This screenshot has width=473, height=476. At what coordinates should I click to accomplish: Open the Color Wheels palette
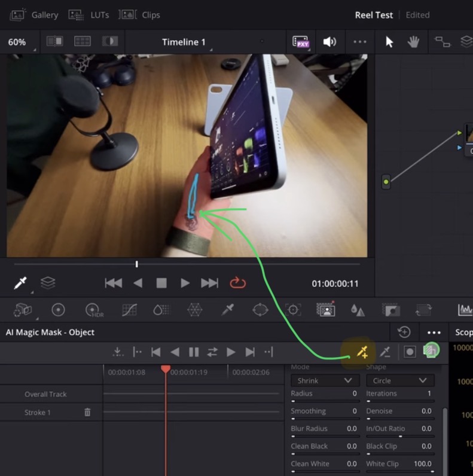58,310
